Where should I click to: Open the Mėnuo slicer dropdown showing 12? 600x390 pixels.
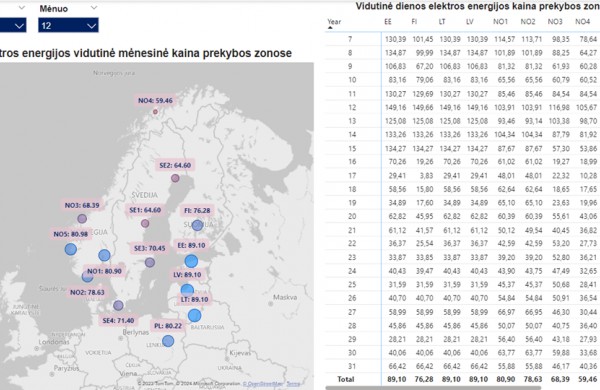68,25
